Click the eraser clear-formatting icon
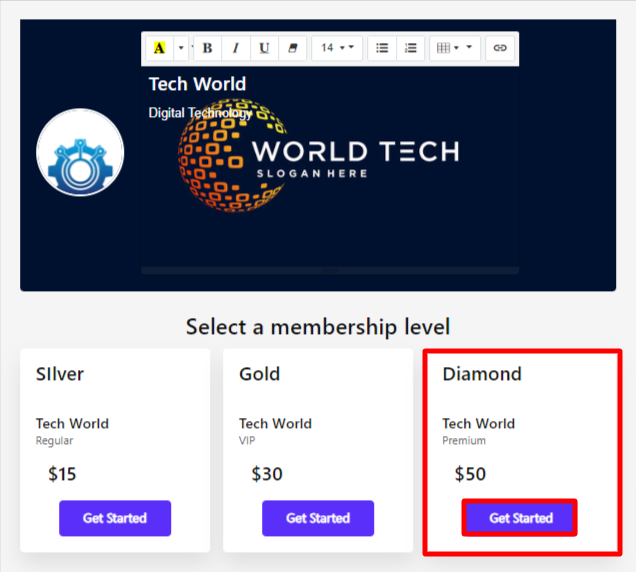 coord(292,48)
